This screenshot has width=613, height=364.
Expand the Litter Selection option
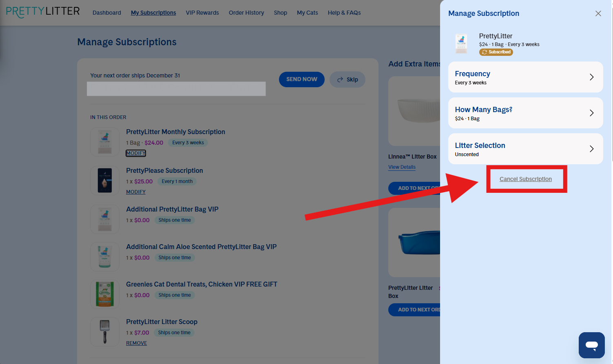[x=525, y=149]
